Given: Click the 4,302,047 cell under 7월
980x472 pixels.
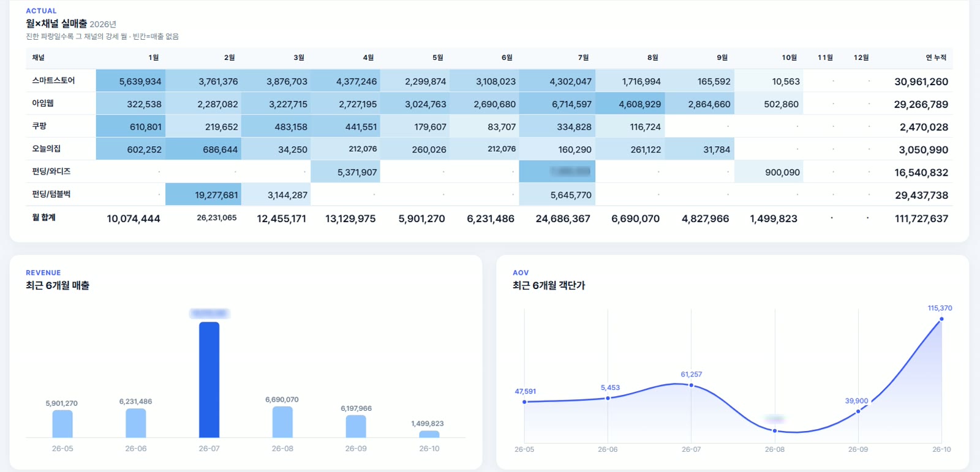Looking at the screenshot, I should pyautogui.click(x=557, y=81).
